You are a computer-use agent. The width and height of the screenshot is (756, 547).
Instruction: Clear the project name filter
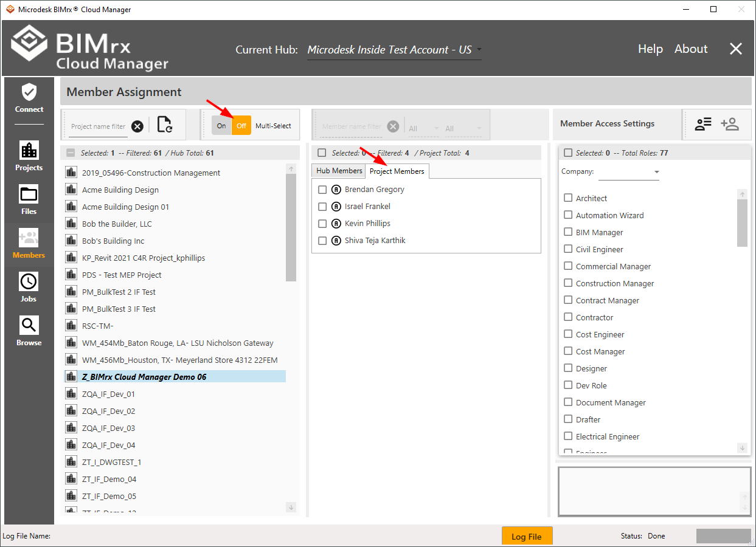137,126
